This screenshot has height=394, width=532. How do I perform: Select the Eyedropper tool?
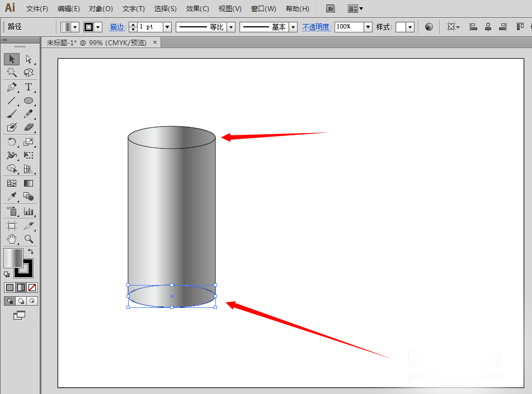pyautogui.click(x=12, y=197)
